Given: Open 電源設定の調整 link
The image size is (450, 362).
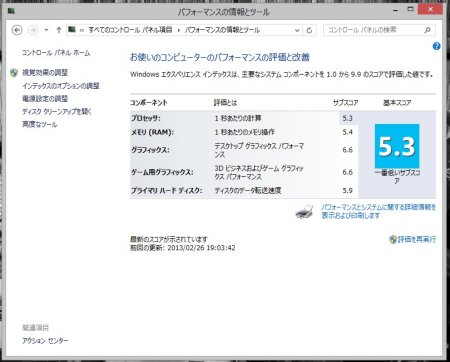Looking at the screenshot, I should coord(45,98).
